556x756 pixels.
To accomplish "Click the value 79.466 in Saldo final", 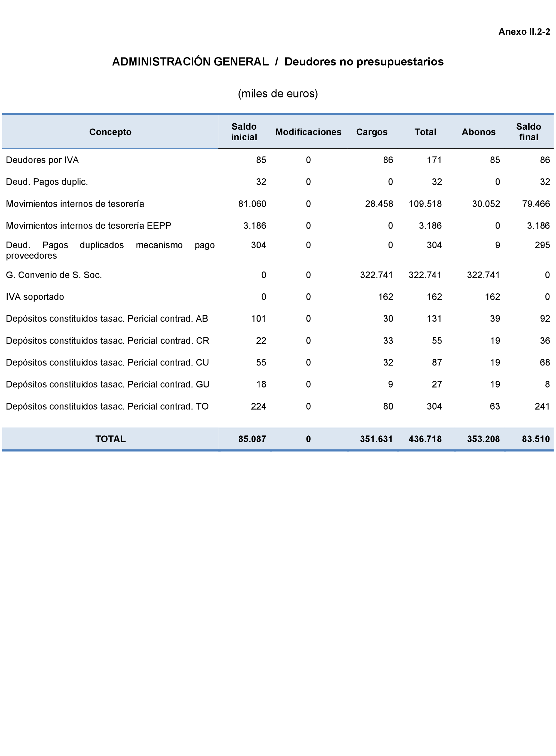I will point(536,204).
